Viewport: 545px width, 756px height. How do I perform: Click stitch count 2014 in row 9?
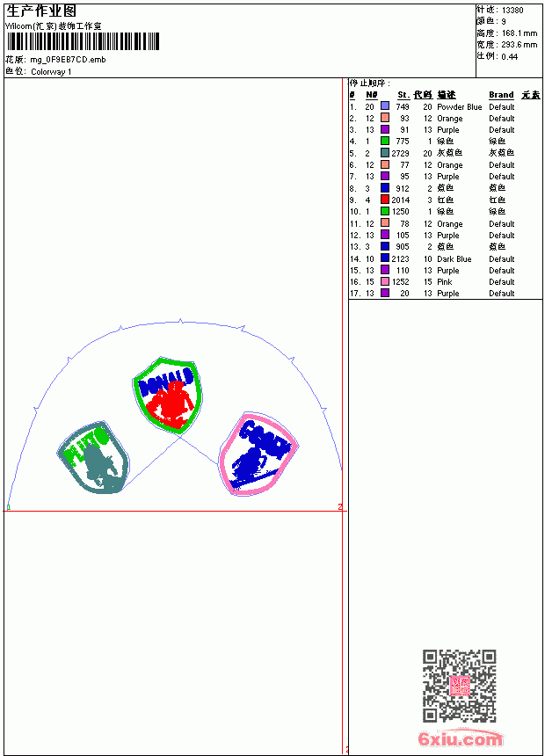(x=400, y=200)
